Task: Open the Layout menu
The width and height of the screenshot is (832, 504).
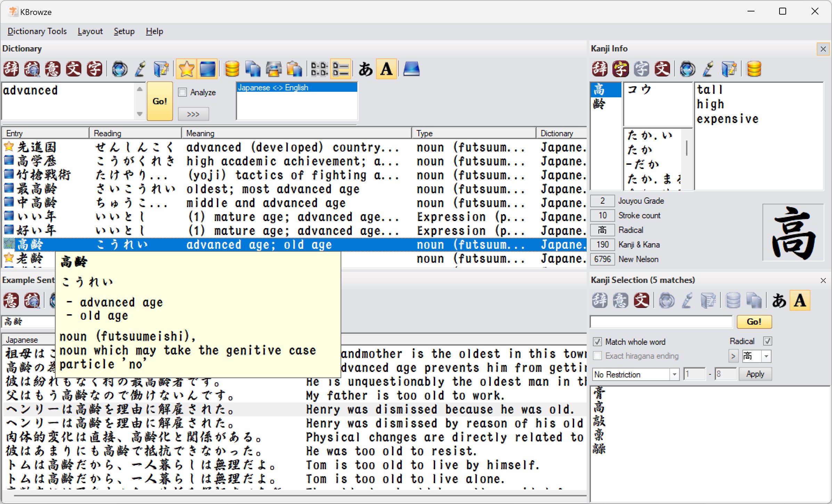Action: point(90,31)
